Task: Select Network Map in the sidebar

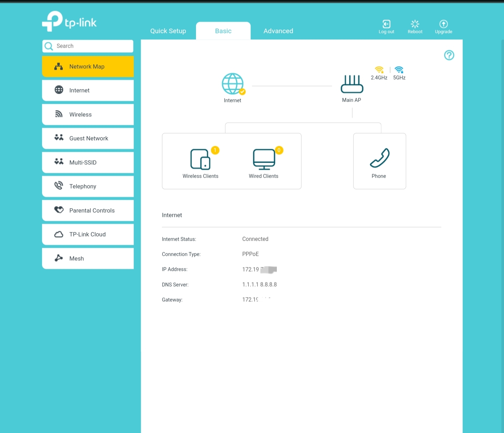Action: (88, 67)
